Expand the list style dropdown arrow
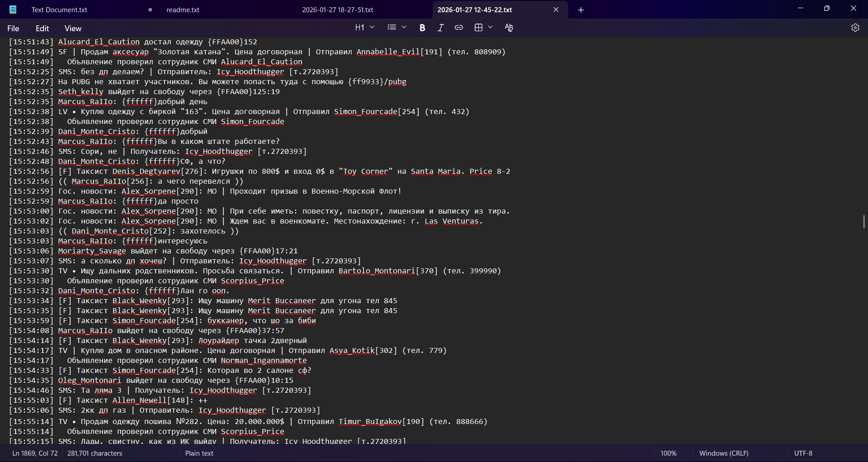The height and width of the screenshot is (462, 868). (x=404, y=28)
